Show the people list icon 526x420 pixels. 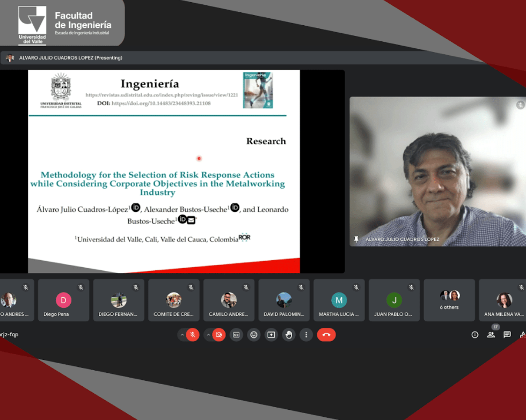pyautogui.click(x=491, y=335)
